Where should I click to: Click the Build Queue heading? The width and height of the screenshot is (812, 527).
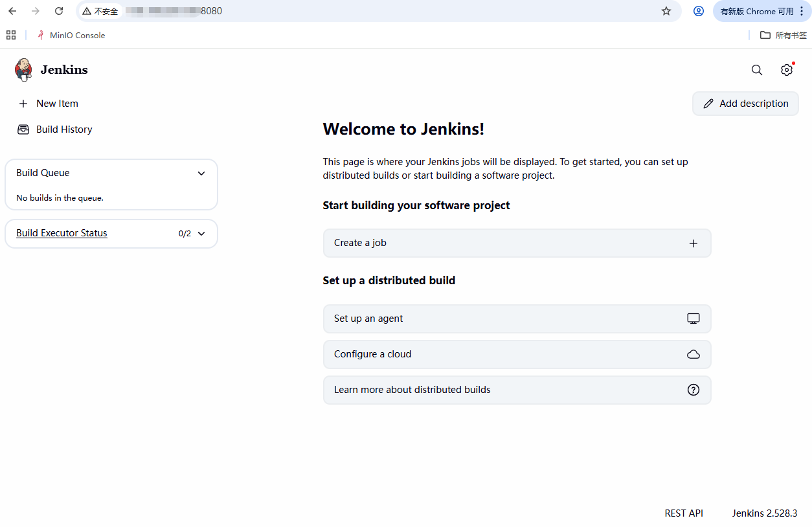click(x=43, y=173)
